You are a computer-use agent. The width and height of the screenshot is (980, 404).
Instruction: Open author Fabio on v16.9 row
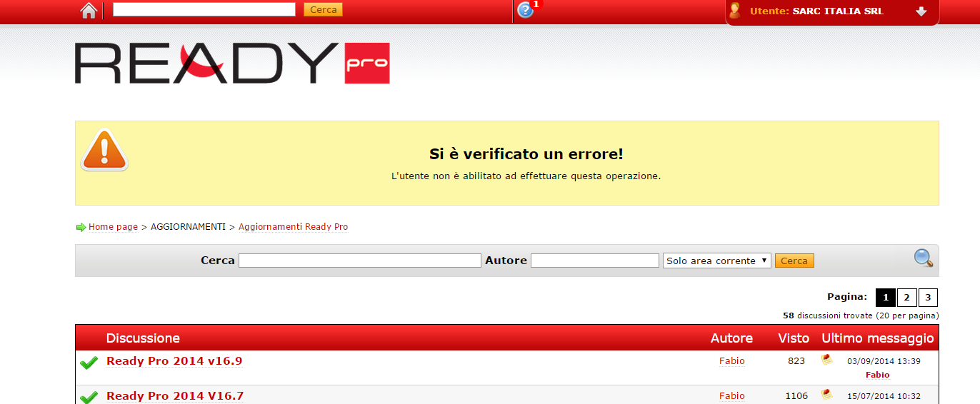[732, 361]
